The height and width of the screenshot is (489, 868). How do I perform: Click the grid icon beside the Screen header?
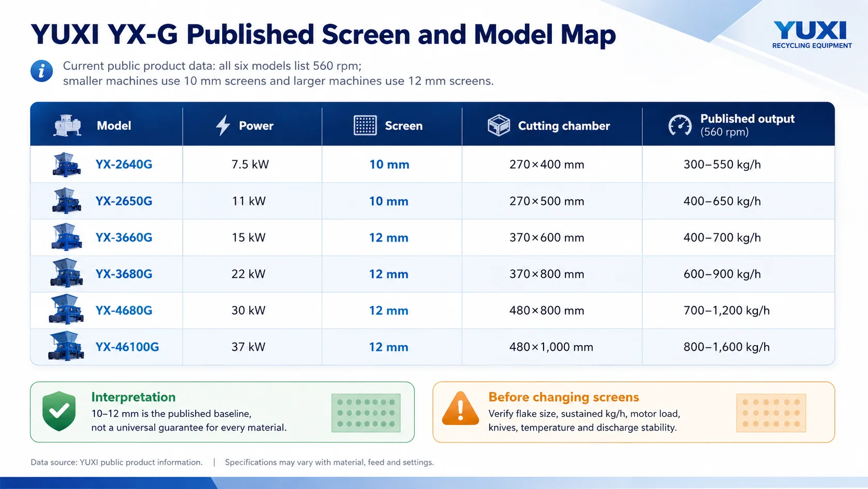click(365, 125)
